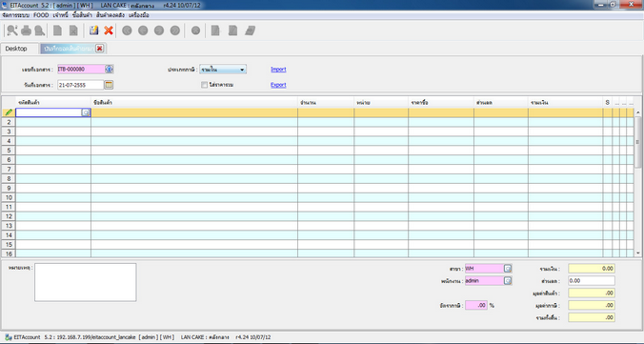Go to previous record navigation arrow

coord(143,30)
